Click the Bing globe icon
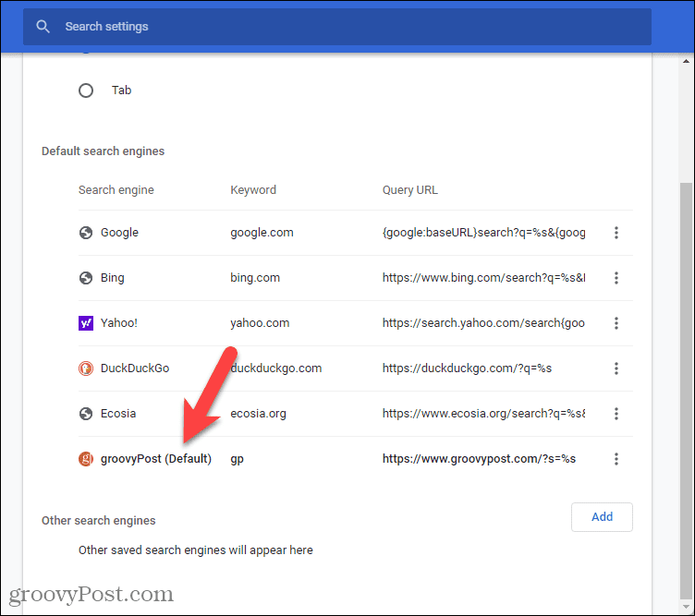 86,278
